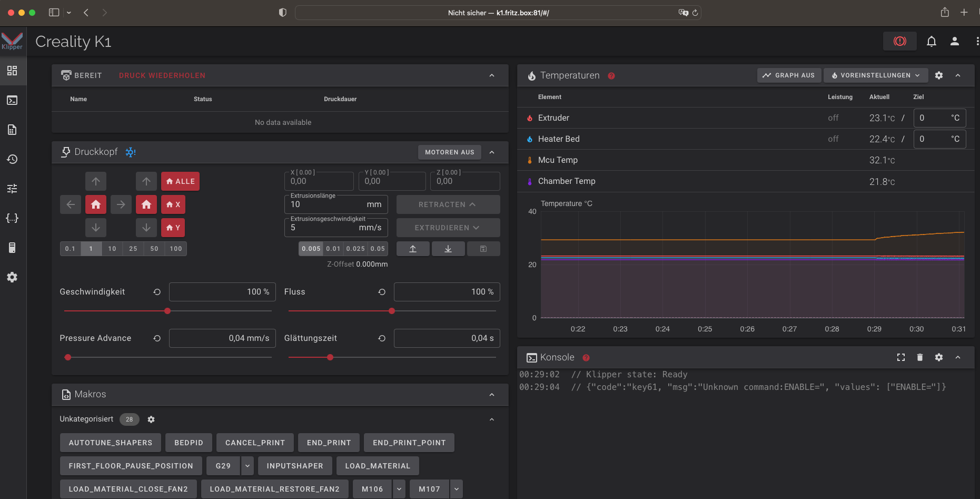Open the G-Code files sidebar icon
The image size is (980, 499).
click(x=12, y=130)
